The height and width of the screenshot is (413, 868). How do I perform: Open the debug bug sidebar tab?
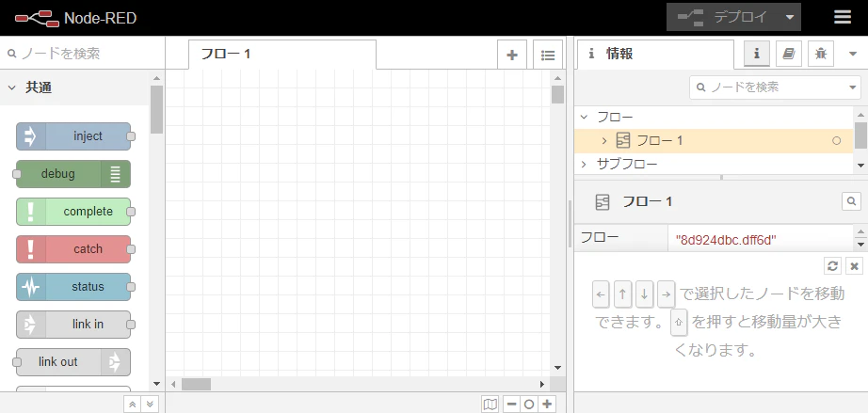pyautogui.click(x=821, y=54)
